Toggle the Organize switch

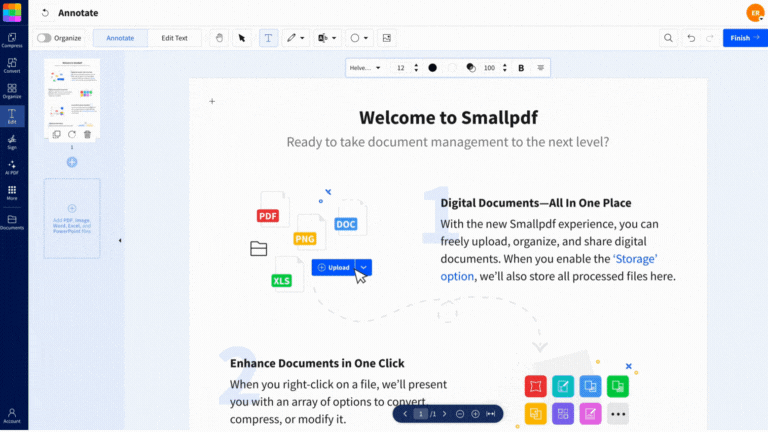[44, 38]
